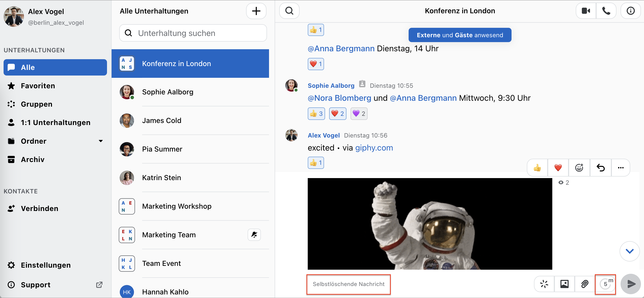Viewport: 644px width, 298px height.
Task: Select Alle conversations filter
Action: [x=55, y=67]
